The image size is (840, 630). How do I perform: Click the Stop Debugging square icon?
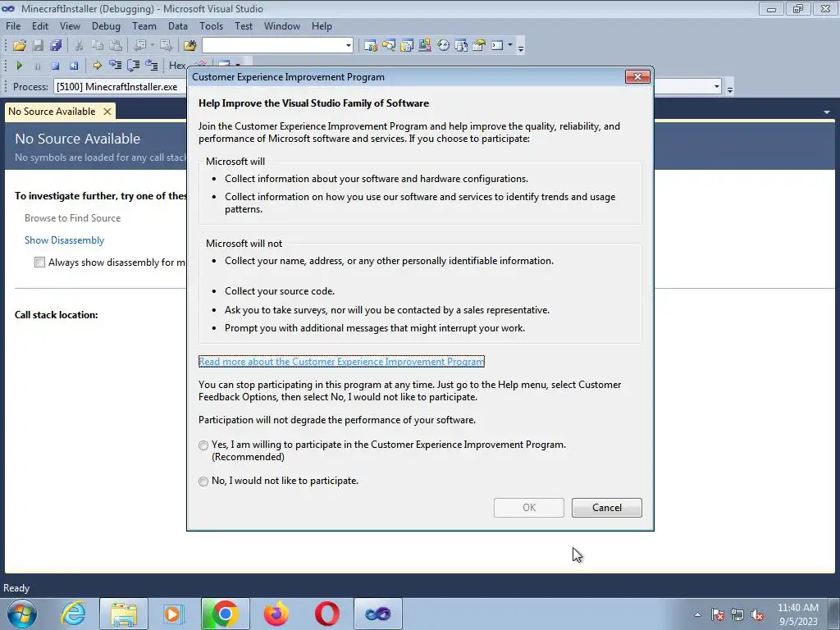pos(55,66)
